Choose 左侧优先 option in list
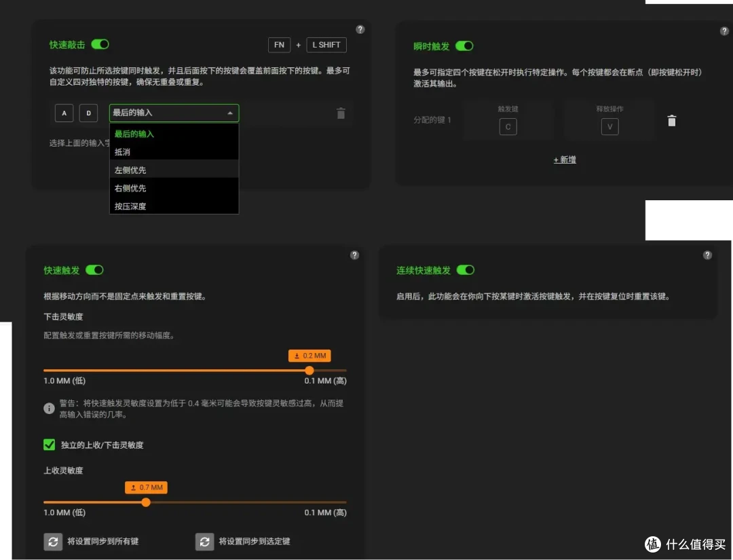 [x=174, y=170]
